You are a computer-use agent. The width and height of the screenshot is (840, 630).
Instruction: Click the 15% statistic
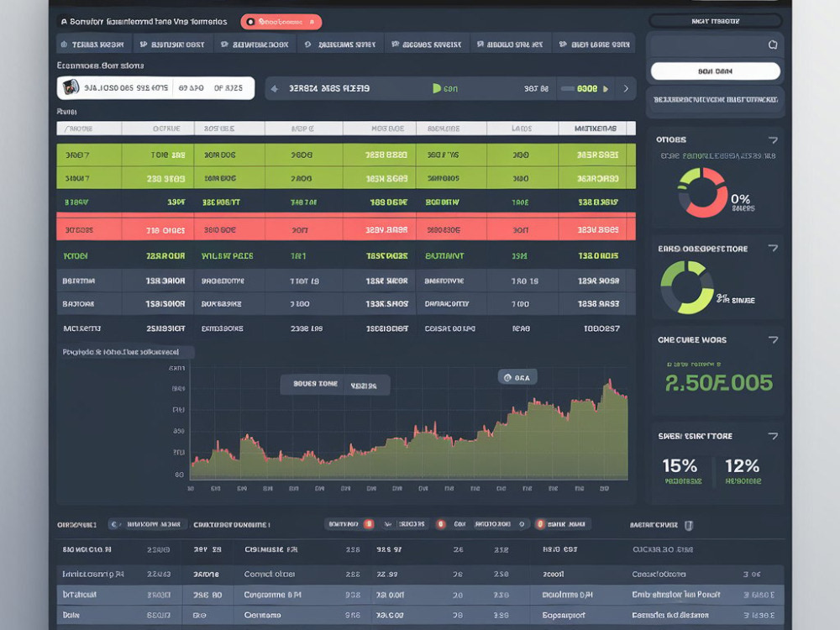click(x=680, y=465)
